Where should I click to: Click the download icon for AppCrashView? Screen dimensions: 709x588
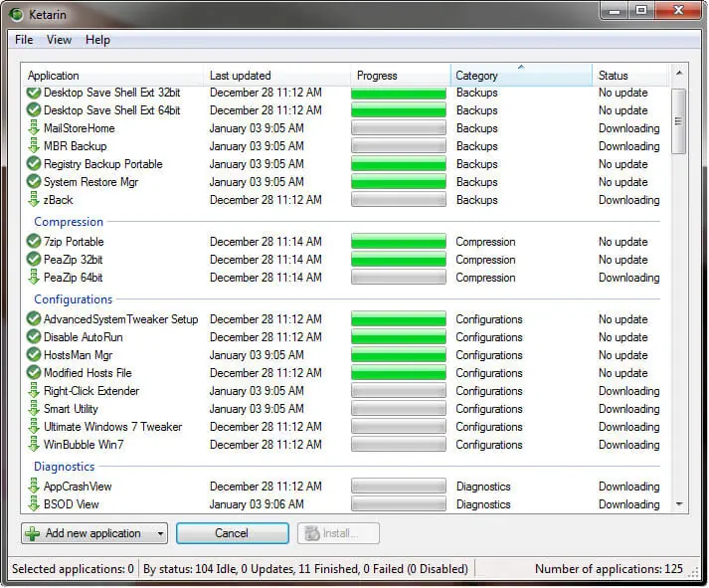click(34, 487)
